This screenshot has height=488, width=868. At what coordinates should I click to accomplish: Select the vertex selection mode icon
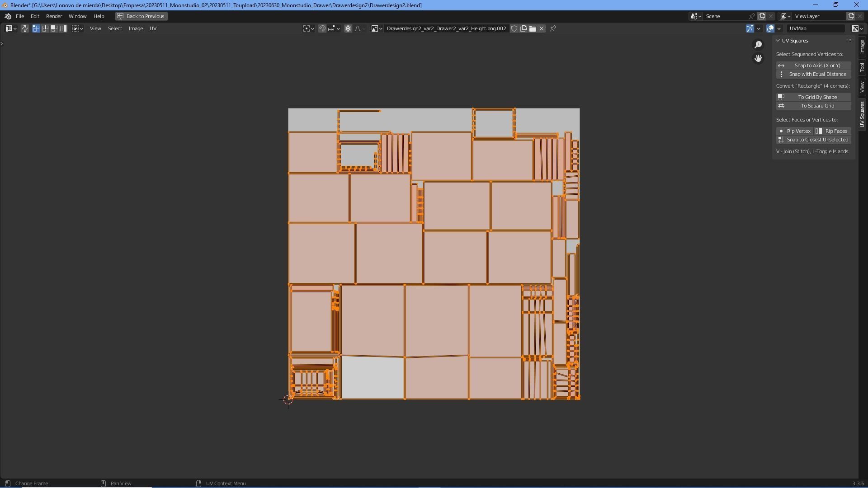[x=36, y=28]
